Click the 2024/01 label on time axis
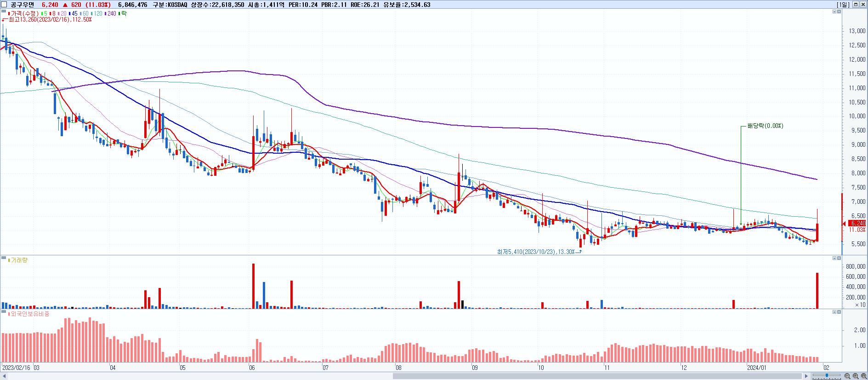The image size is (868, 380). click(x=756, y=368)
